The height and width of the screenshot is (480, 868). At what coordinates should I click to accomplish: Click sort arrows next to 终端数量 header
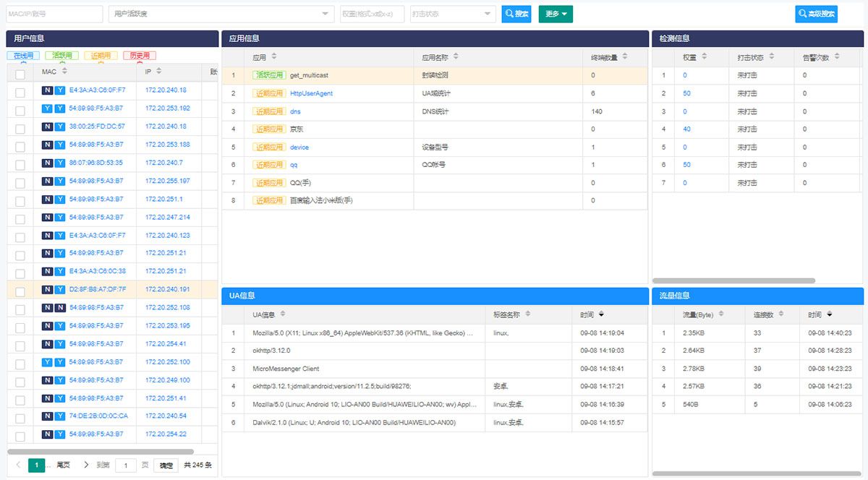click(625, 56)
